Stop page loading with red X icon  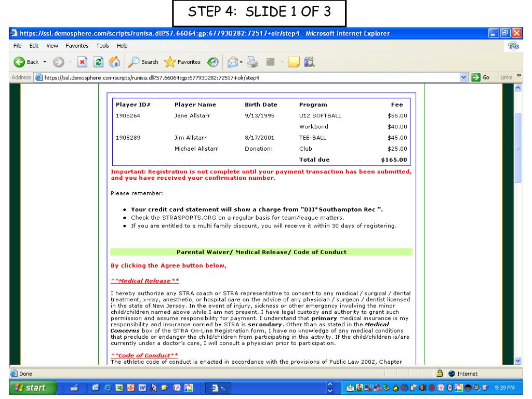(82, 62)
